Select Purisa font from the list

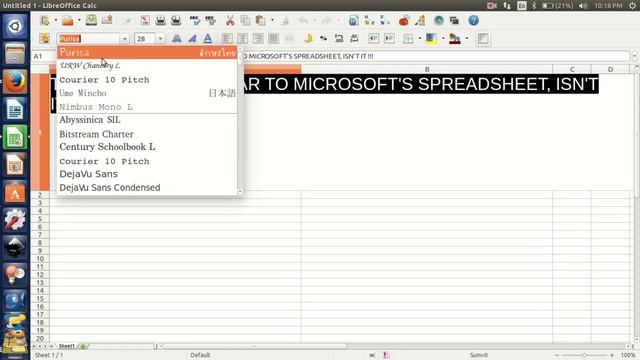coord(147,52)
